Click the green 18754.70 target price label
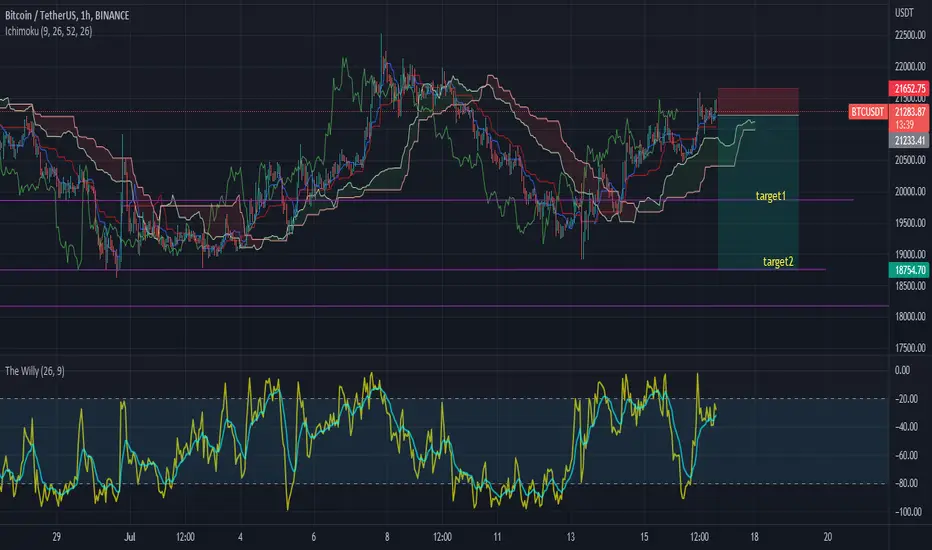The width and height of the screenshot is (932, 550). (909, 270)
